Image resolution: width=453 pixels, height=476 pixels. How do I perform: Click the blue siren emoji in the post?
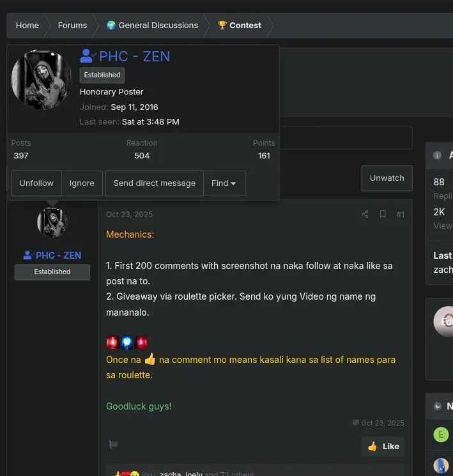(127, 342)
